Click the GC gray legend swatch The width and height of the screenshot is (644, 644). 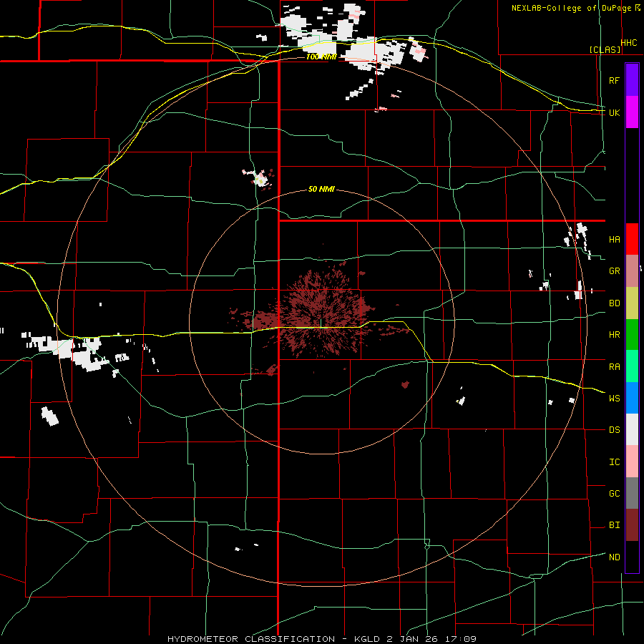coord(632,493)
